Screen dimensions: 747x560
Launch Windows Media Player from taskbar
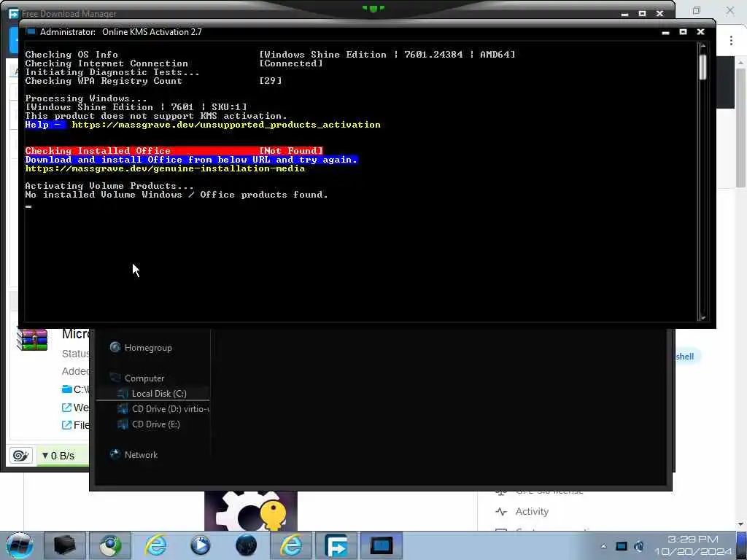201,545
